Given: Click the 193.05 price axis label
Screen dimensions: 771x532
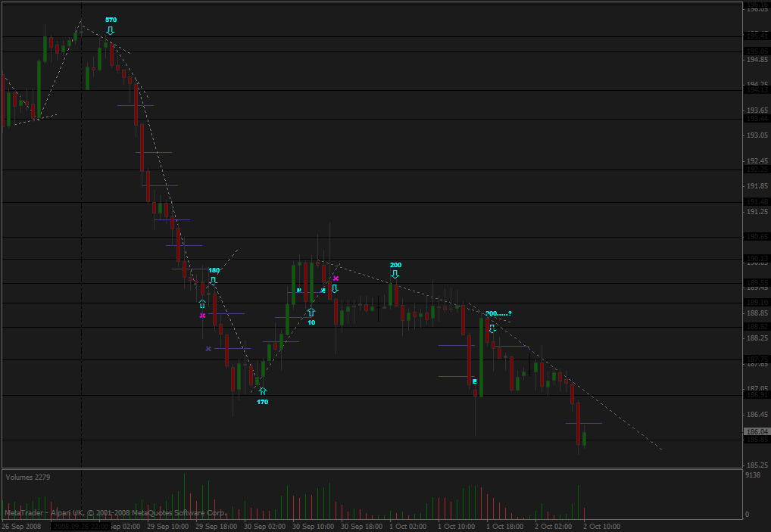Looking at the screenshot, I should pyautogui.click(x=757, y=135).
